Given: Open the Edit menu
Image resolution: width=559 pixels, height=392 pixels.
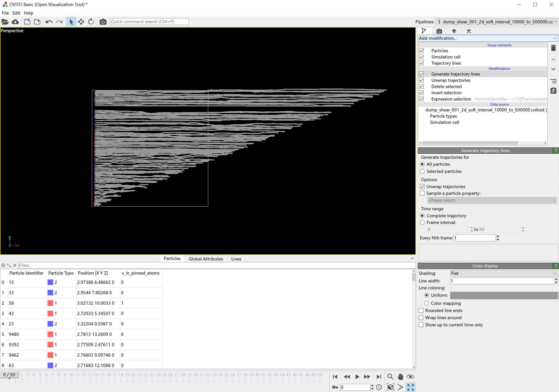Looking at the screenshot, I should pos(16,13).
